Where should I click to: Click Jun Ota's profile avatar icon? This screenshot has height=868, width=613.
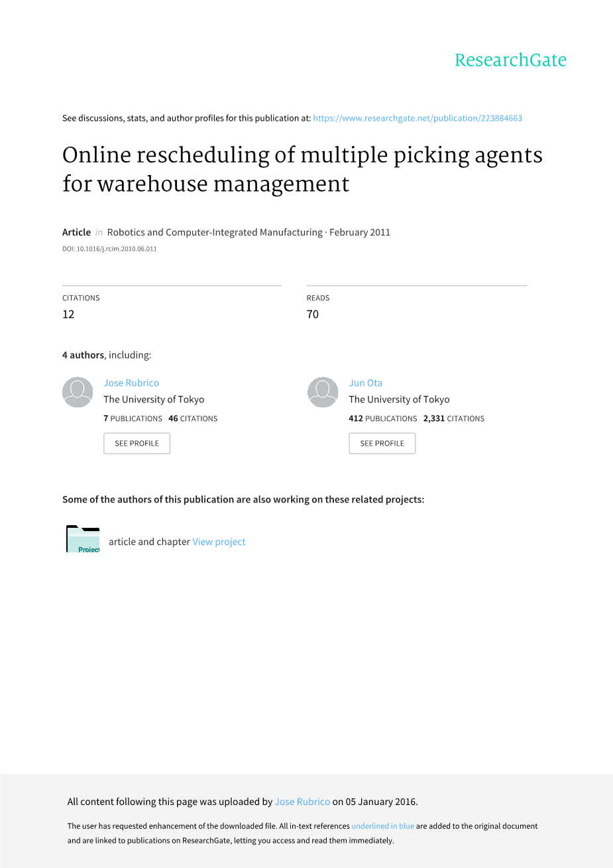coord(323,392)
